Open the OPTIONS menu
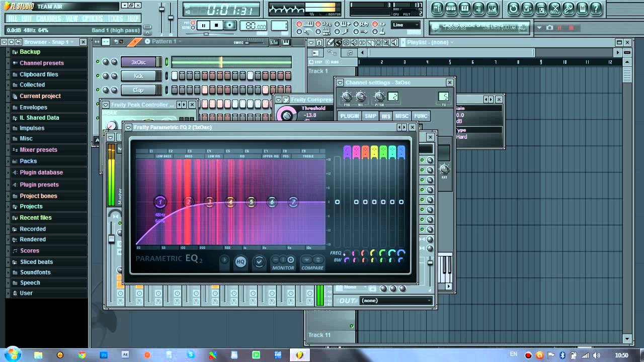The width and height of the screenshot is (644, 362). click(93, 19)
